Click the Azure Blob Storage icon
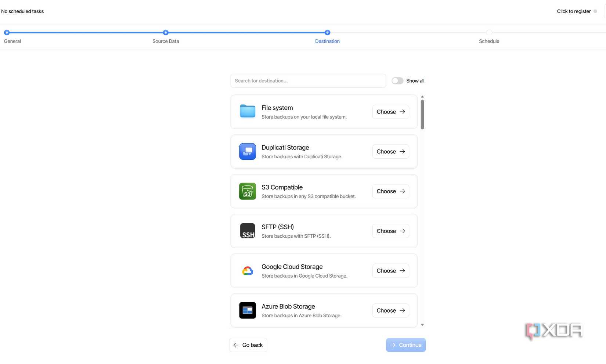606x364 pixels. click(248, 310)
